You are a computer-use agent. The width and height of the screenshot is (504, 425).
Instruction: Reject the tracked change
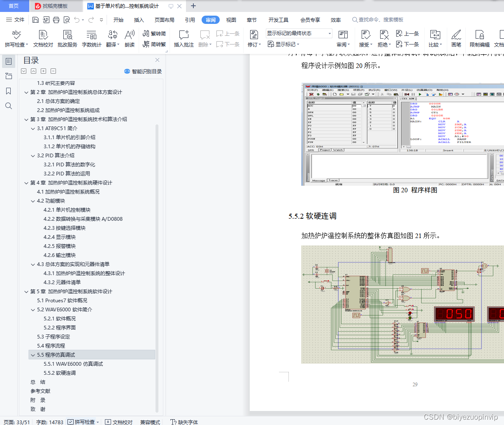[x=384, y=39]
